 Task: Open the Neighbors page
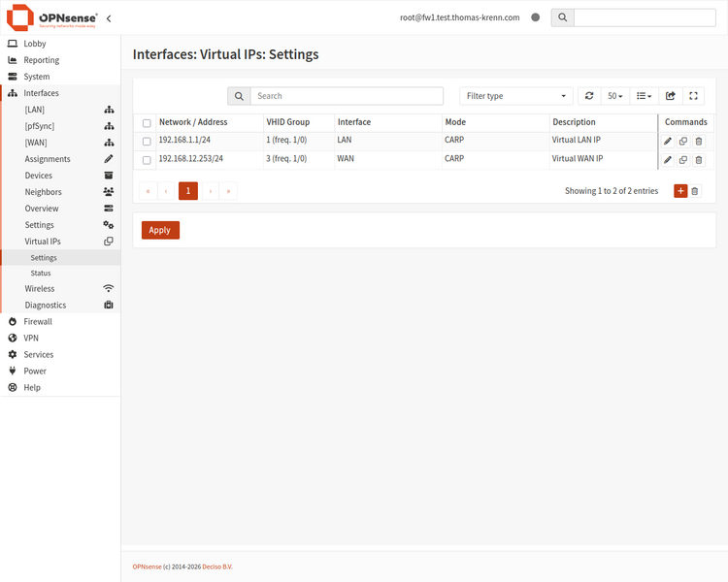[x=43, y=192]
